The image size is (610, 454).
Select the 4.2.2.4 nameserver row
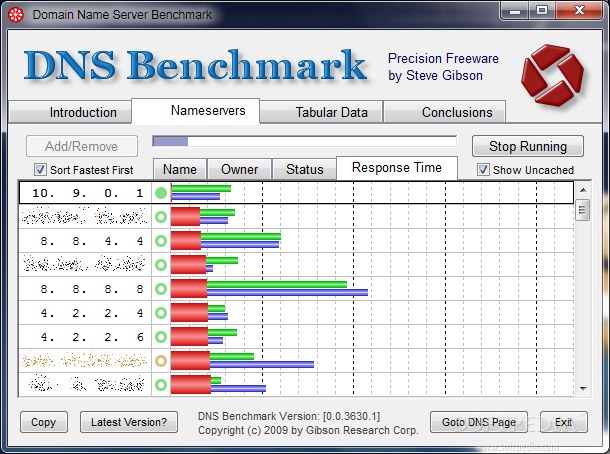click(x=296, y=313)
